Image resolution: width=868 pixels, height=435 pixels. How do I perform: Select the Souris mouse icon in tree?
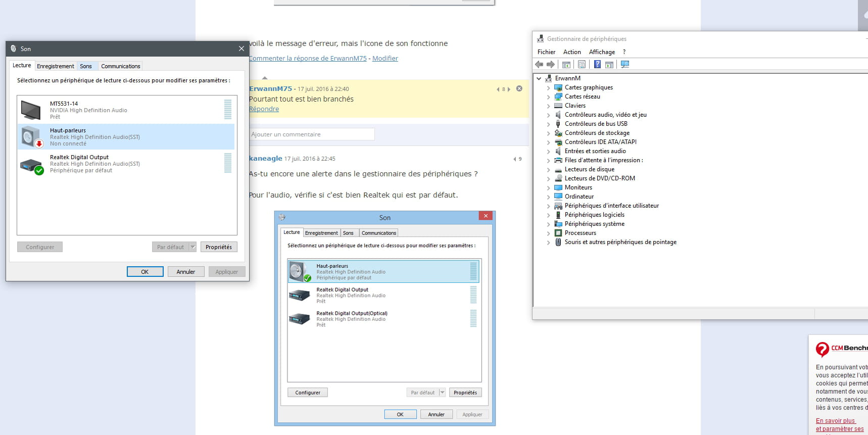pos(558,242)
